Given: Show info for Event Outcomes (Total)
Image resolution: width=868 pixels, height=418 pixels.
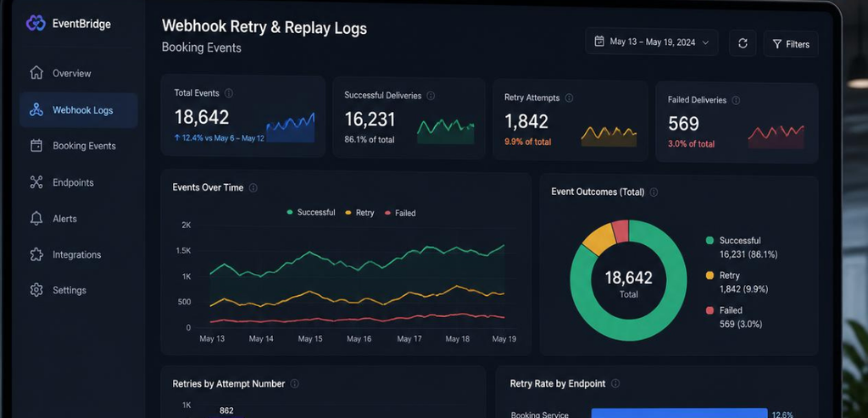Looking at the screenshot, I should tap(654, 192).
